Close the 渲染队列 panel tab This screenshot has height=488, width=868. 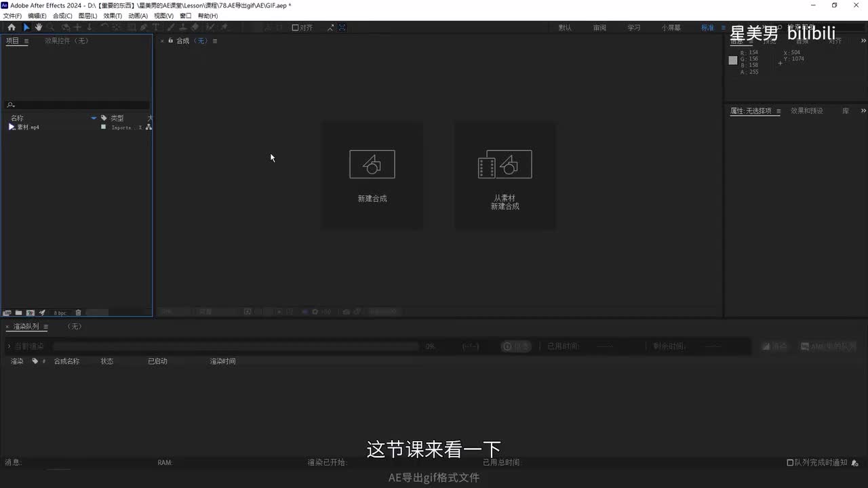[7, 327]
